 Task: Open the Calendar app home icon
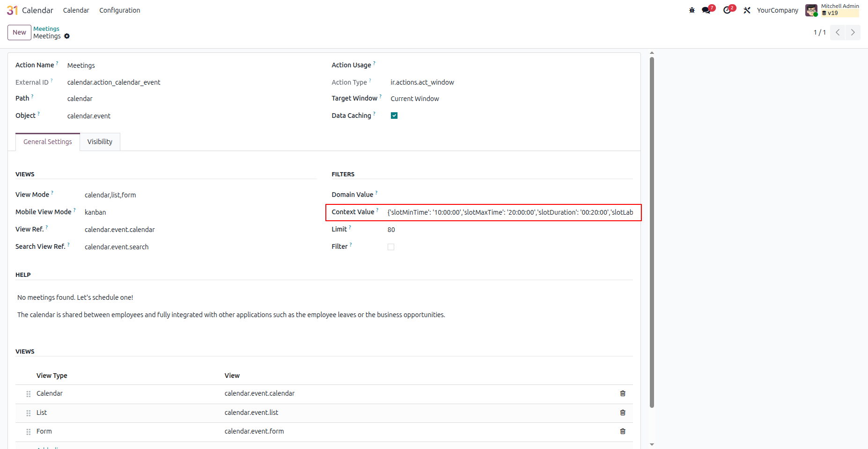coord(12,10)
